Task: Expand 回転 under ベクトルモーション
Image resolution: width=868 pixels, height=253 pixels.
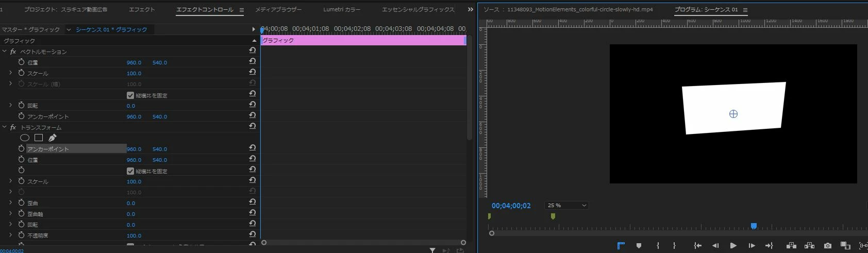Action: [x=10, y=105]
